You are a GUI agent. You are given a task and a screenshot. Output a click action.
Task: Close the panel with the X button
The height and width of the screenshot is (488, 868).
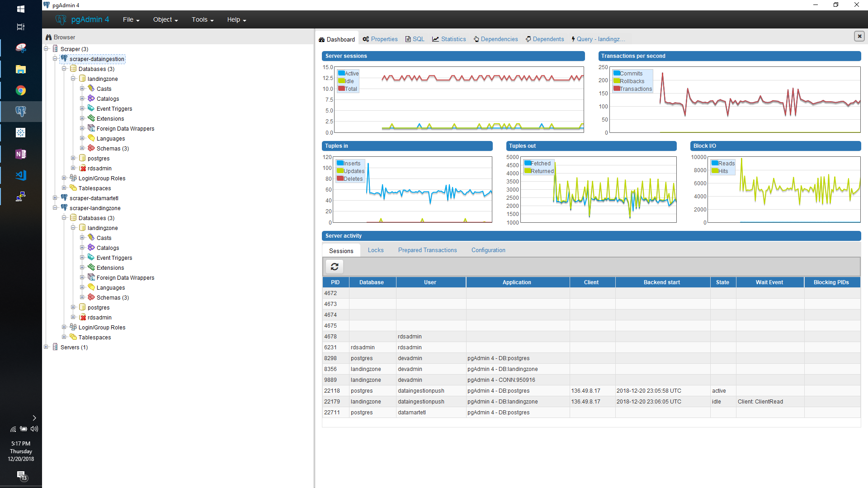click(x=859, y=36)
